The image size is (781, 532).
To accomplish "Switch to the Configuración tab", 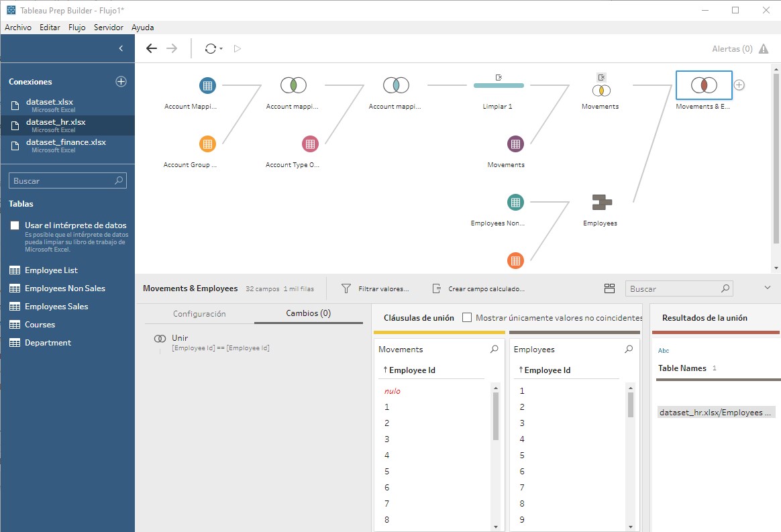I will [x=199, y=314].
